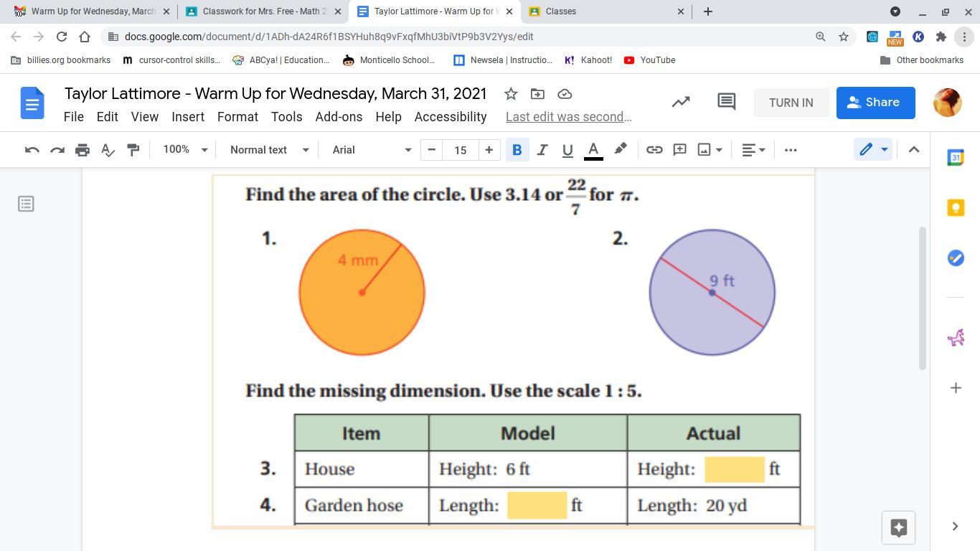Toggle Bold formatting

click(517, 150)
